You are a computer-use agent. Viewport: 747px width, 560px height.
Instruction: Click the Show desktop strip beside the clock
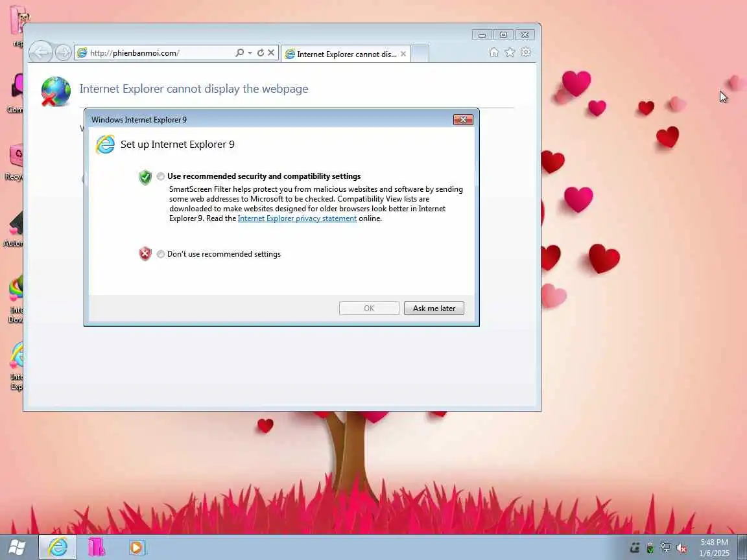[742, 548]
